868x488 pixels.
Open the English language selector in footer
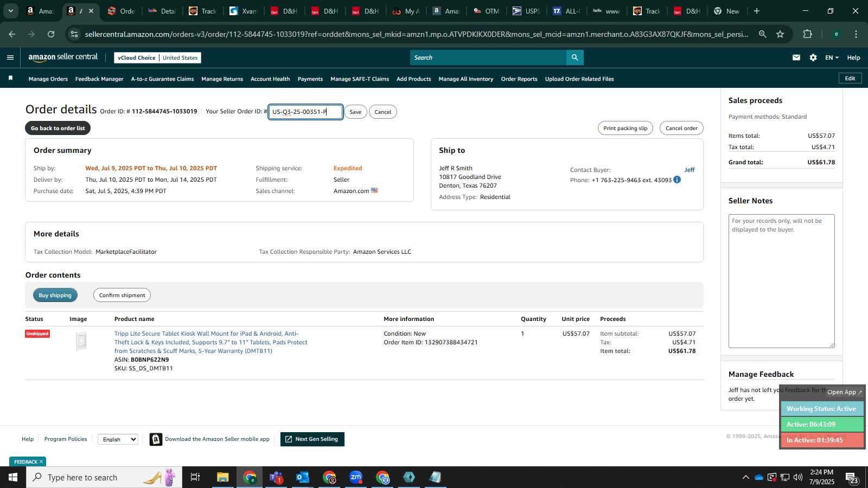pos(118,439)
